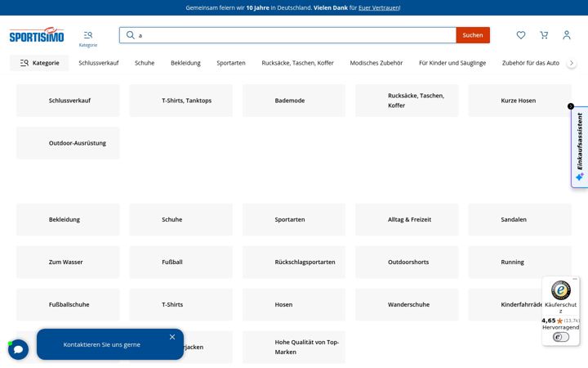588x368 pixels.
Task: Select the 'Rucksäcke, Taschen, Koffer' tile
Action: click(x=407, y=101)
